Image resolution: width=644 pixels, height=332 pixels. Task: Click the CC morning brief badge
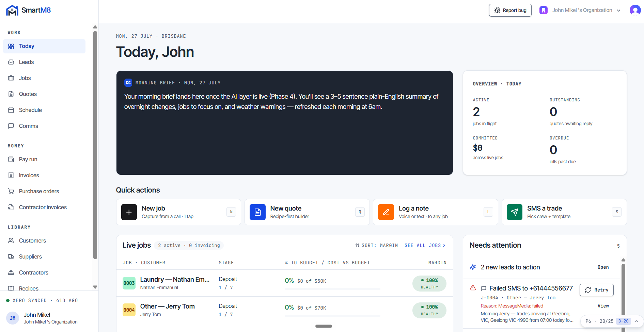[x=128, y=83]
